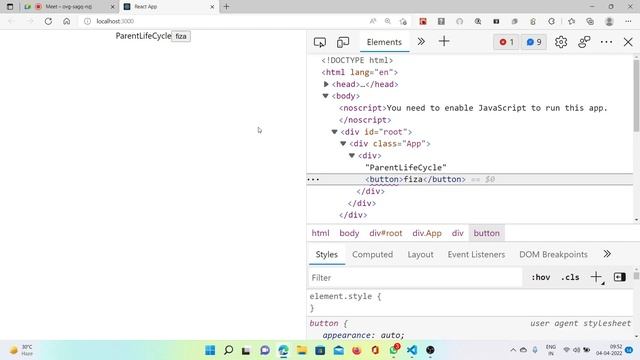Click the fiza button on the page
Viewport: 640px width, 360px height.
point(181,36)
